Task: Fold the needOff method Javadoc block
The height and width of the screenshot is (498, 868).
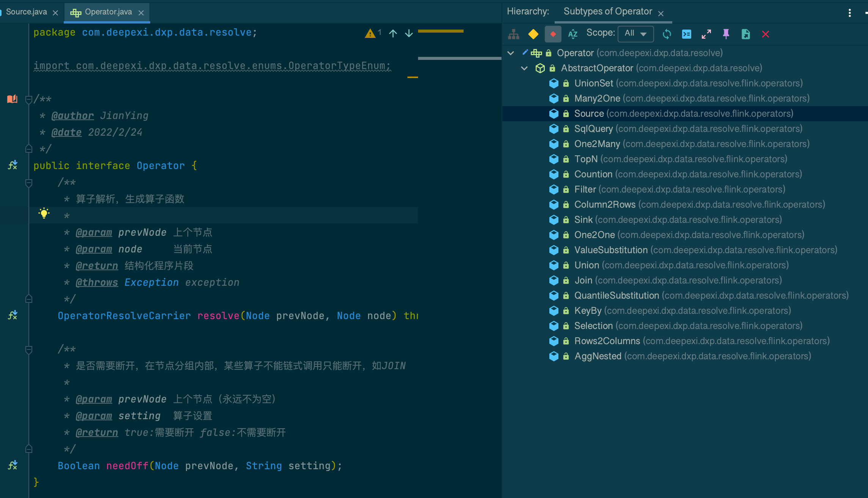Action: (x=28, y=350)
